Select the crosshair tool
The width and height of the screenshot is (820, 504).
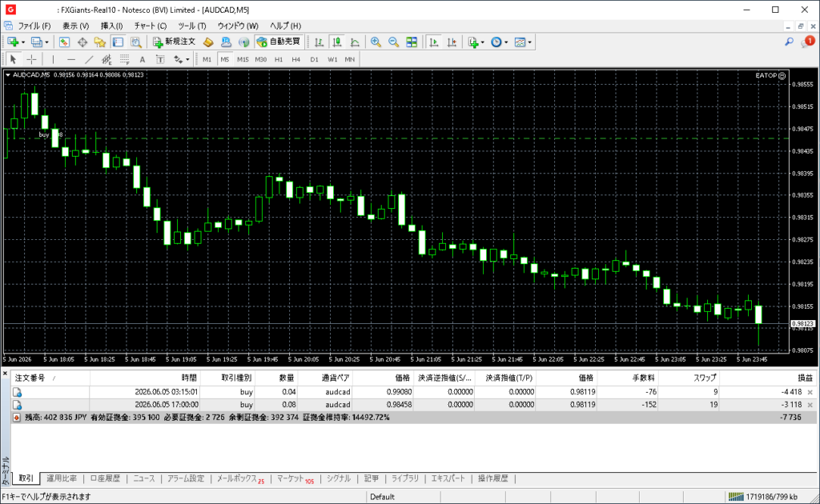click(31, 59)
